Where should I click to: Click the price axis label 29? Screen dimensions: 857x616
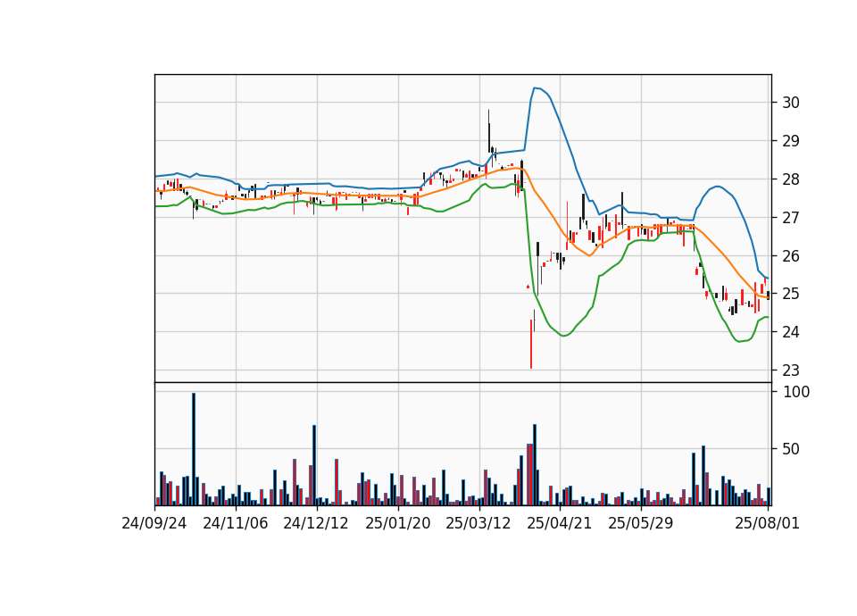tap(791, 141)
